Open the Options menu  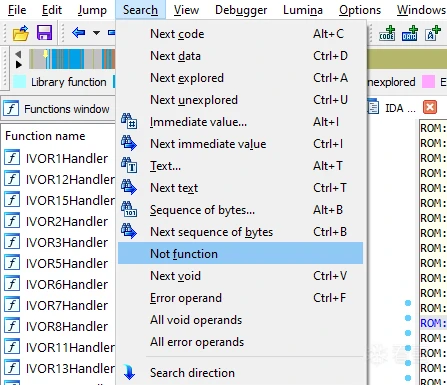click(x=360, y=10)
